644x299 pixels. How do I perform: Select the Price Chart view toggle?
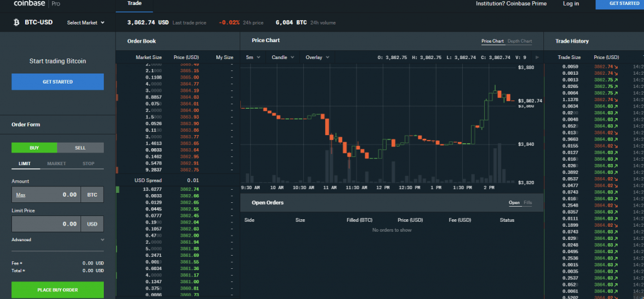click(x=492, y=41)
